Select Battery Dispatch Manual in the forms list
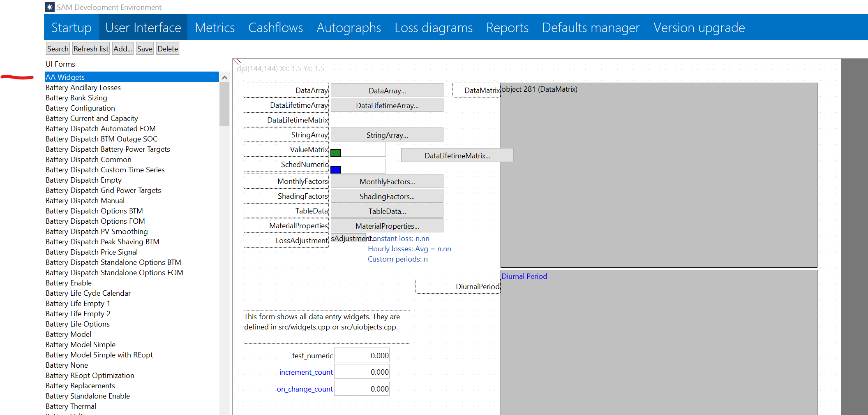The width and height of the screenshot is (868, 415). click(x=85, y=200)
